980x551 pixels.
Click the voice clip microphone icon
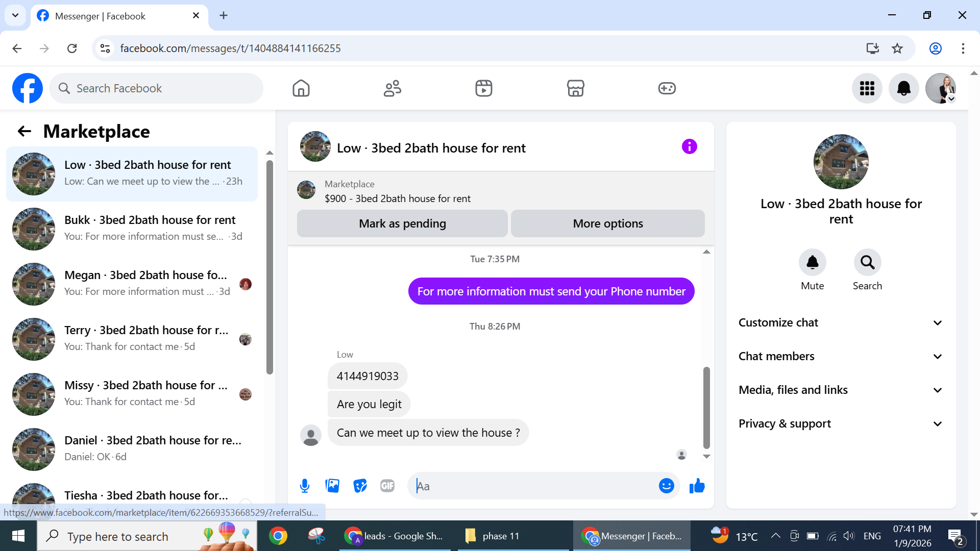pyautogui.click(x=305, y=486)
